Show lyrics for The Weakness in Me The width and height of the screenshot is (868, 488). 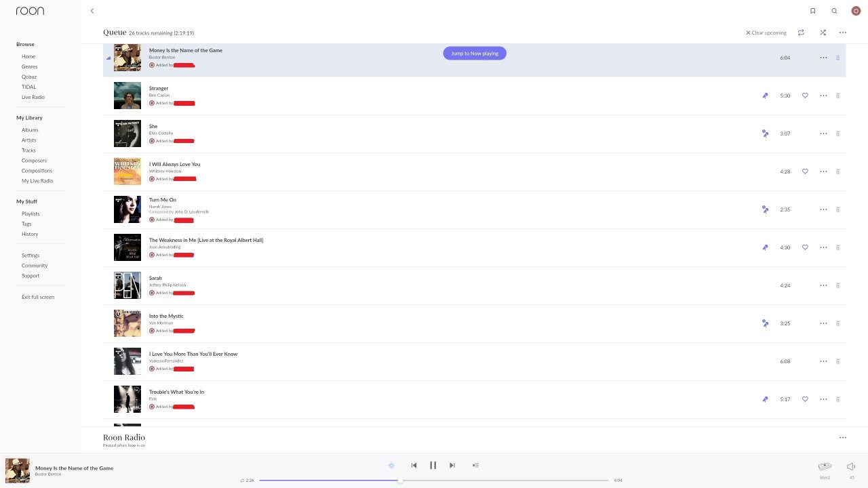(765, 247)
